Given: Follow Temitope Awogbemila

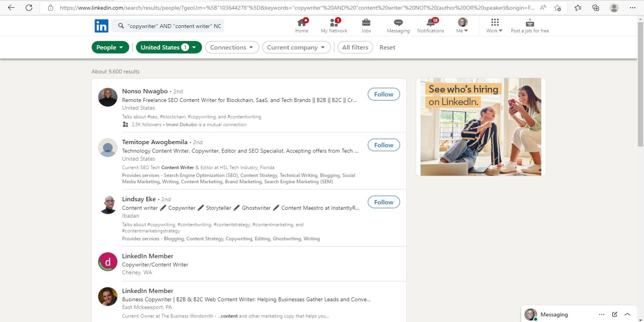Looking at the screenshot, I should 384,145.
